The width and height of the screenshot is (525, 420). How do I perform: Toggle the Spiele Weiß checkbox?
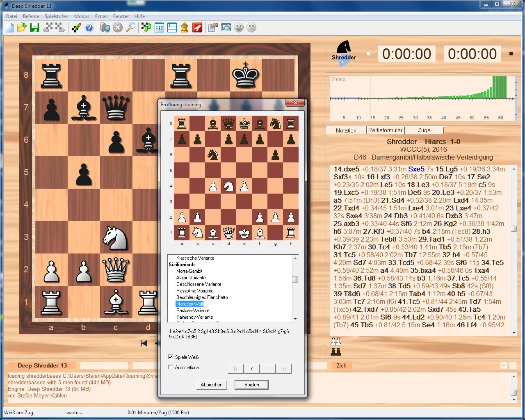pyautogui.click(x=170, y=357)
